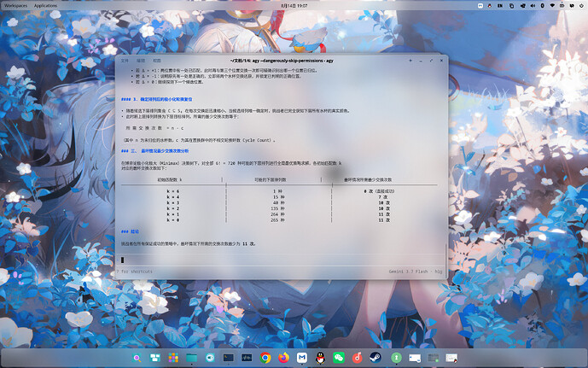Switch input method via EN indicator
Viewport: 588px width, 368px height.
click(x=500, y=6)
